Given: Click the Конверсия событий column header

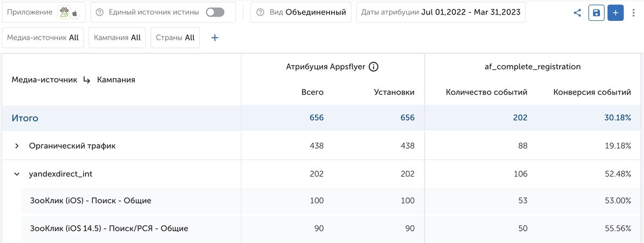Looking at the screenshot, I should pyautogui.click(x=592, y=92).
